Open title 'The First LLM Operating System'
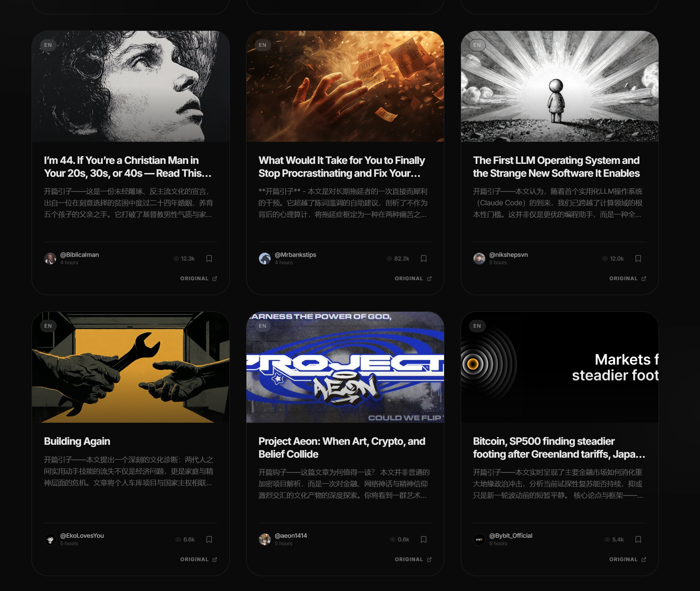 click(556, 167)
